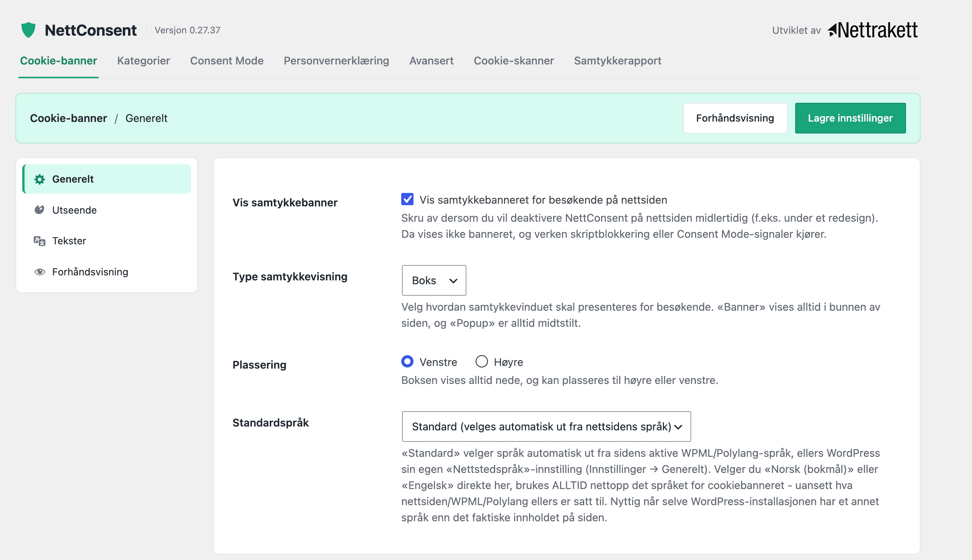Screen dimensions: 972x560
Task: Click the checkbox label Vis samtykkebanneret for besøkende
Action: tap(543, 199)
